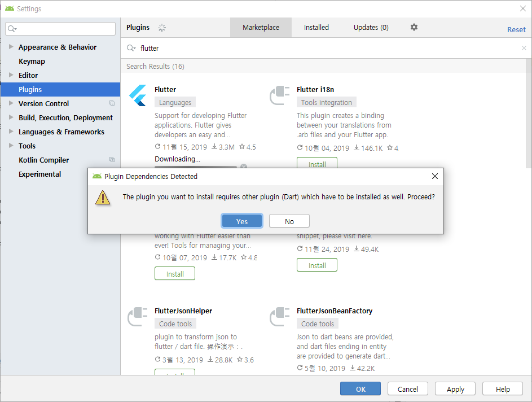Click the Apply button
This screenshot has width=532, height=402.
(455, 389)
